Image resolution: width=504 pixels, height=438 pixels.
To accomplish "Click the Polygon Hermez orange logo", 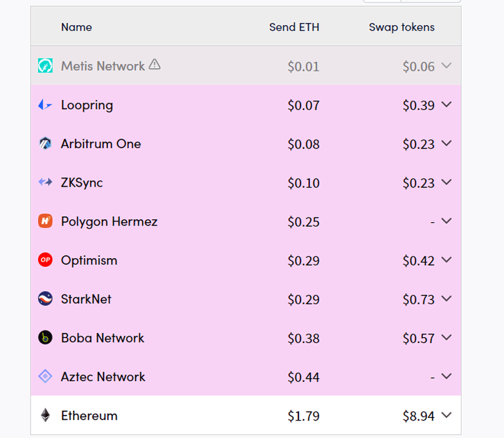I will tap(46, 221).
